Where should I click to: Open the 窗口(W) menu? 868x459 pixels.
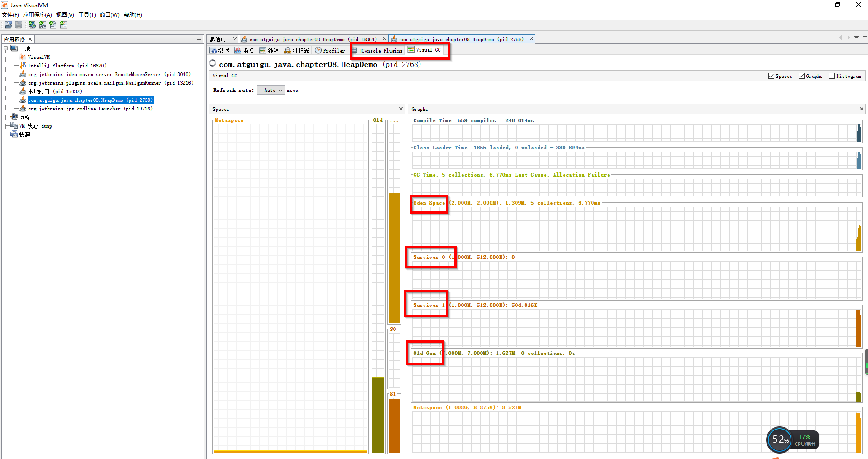tap(110, 15)
